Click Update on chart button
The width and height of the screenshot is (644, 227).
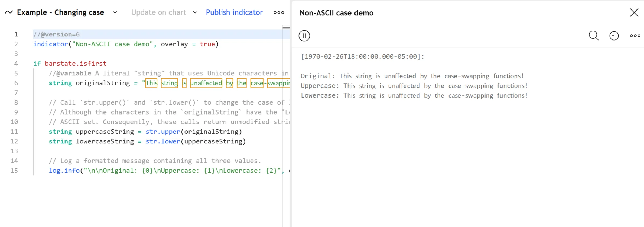coord(158,12)
